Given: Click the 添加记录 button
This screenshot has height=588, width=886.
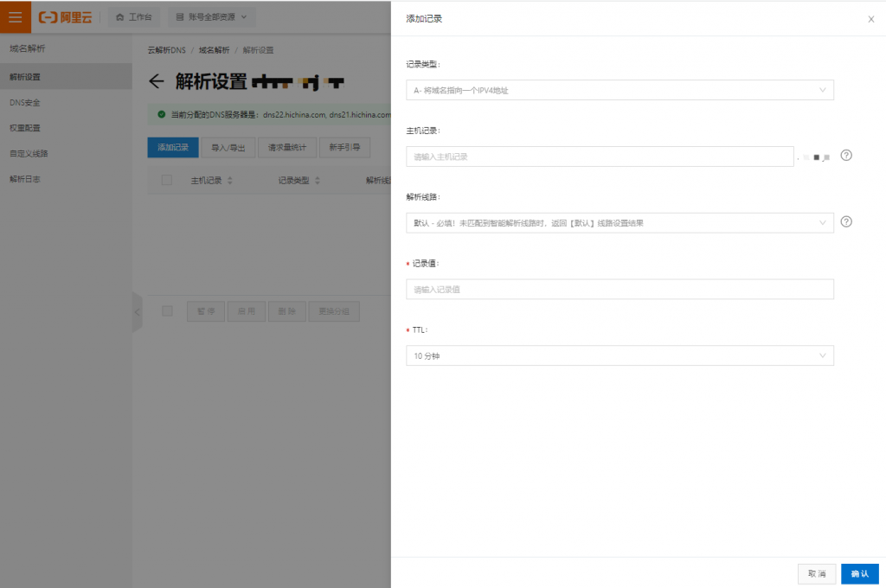Looking at the screenshot, I should [173, 147].
